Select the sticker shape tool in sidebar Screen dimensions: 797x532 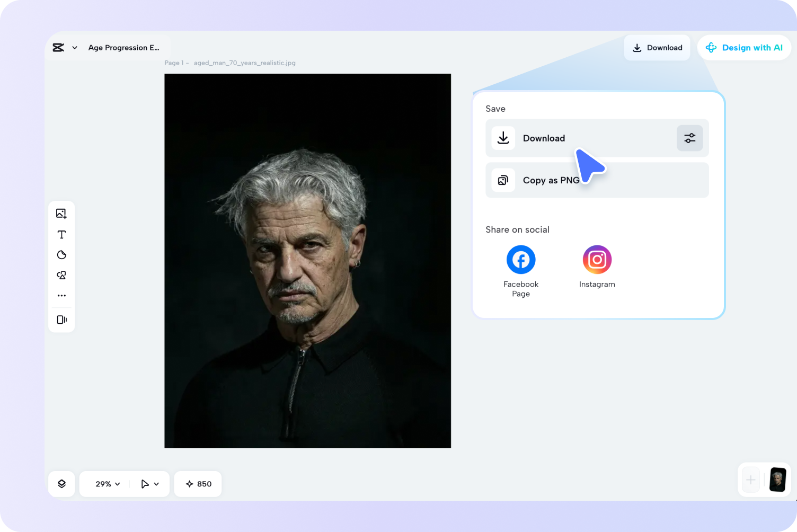(x=61, y=255)
